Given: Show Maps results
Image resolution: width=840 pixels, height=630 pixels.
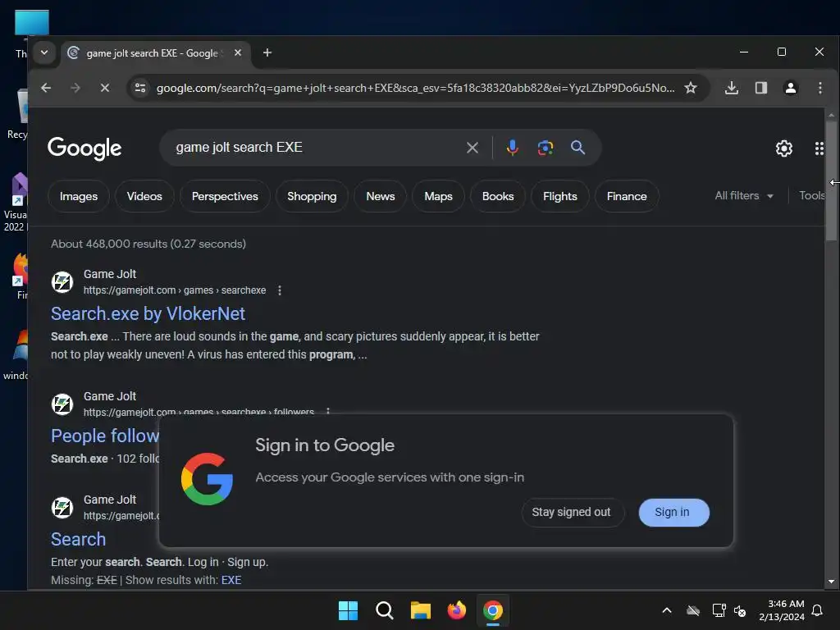Looking at the screenshot, I should (438, 196).
